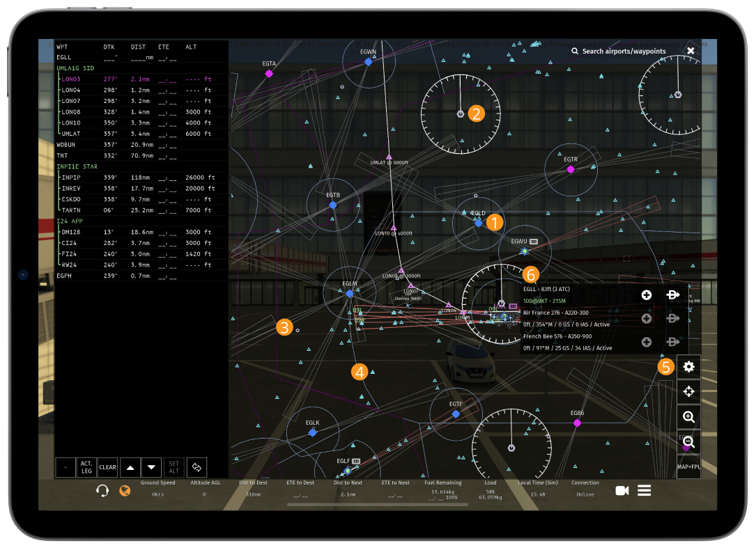Tap the Search airports/waypoints field
756x550 pixels.
tap(624, 52)
